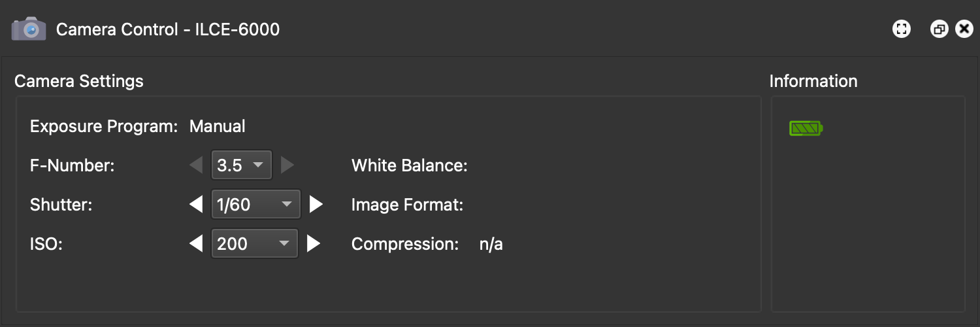Step the shutter speed up using the right arrow
The width and height of the screenshot is (980, 327).
click(316, 205)
